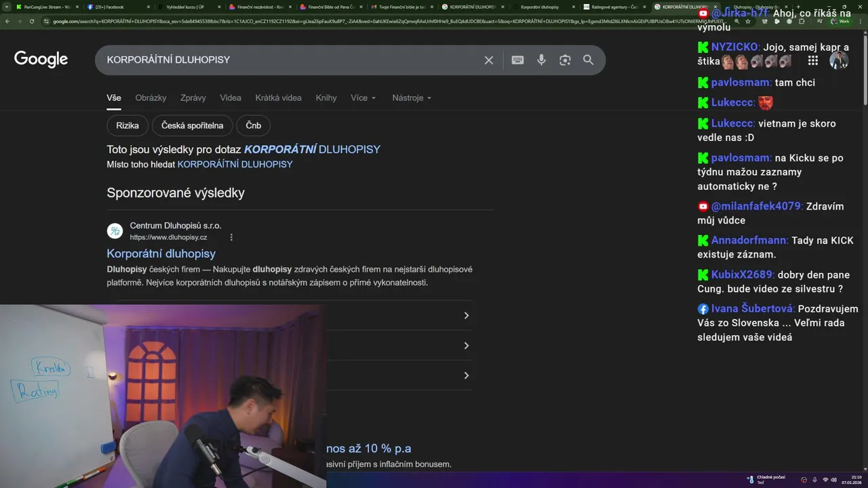The height and width of the screenshot is (488, 868).
Task: Switch to the Obrázky tab
Action: [151, 98]
